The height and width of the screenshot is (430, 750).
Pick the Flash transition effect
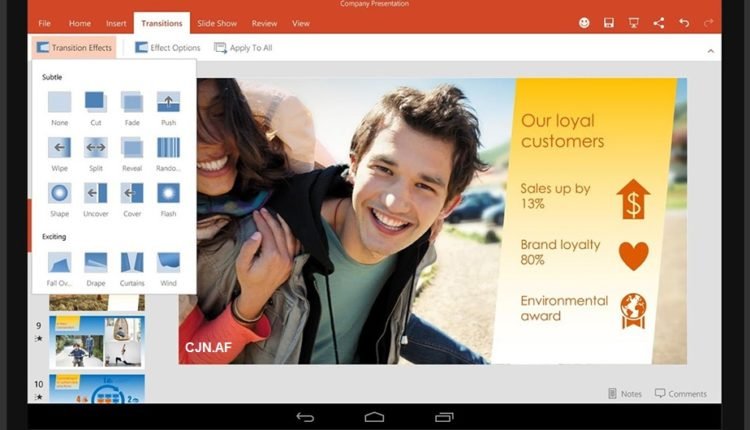[x=168, y=194]
